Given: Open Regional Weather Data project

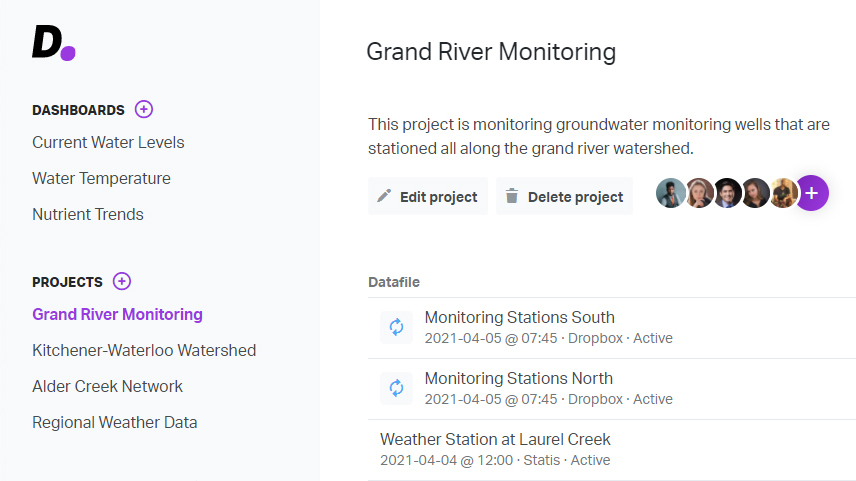Looking at the screenshot, I should point(115,423).
